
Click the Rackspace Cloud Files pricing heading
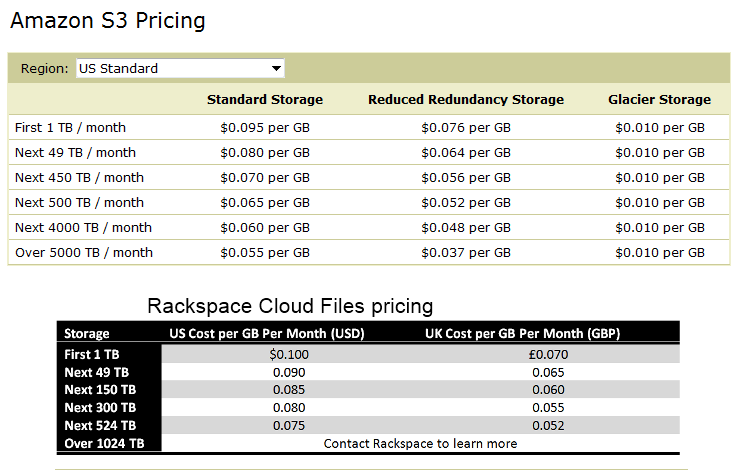pyautogui.click(x=290, y=306)
